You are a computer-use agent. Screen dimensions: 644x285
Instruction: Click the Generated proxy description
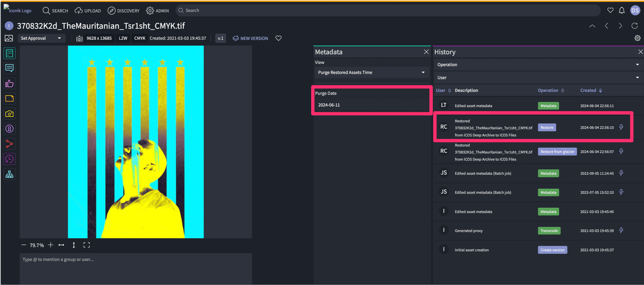click(469, 231)
